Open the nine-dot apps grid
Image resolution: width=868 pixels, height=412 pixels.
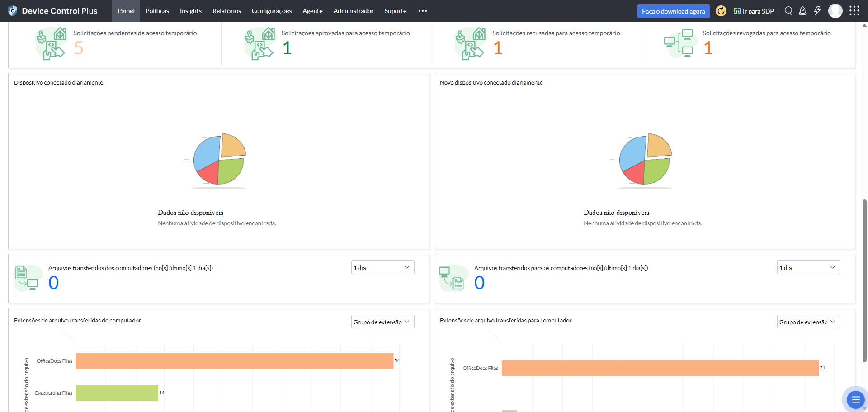tap(854, 11)
